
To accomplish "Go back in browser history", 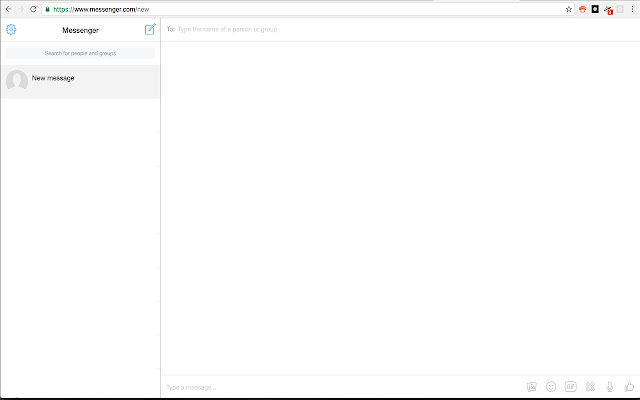I will click(x=8, y=9).
